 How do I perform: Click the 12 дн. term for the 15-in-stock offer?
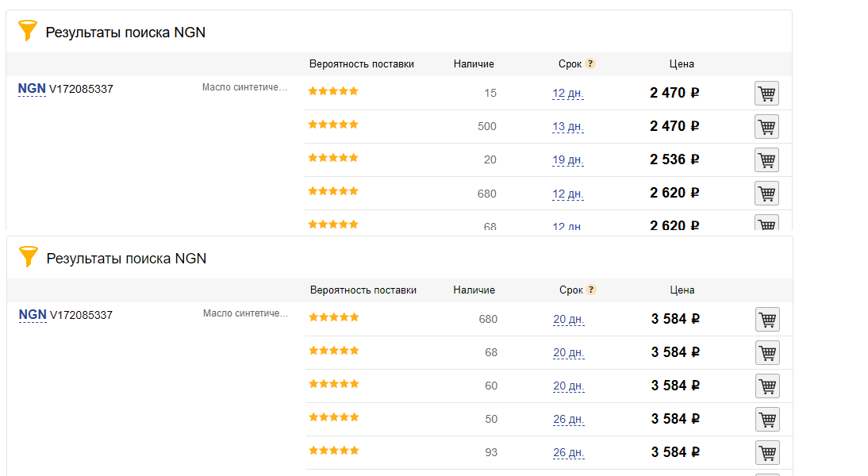tap(567, 93)
